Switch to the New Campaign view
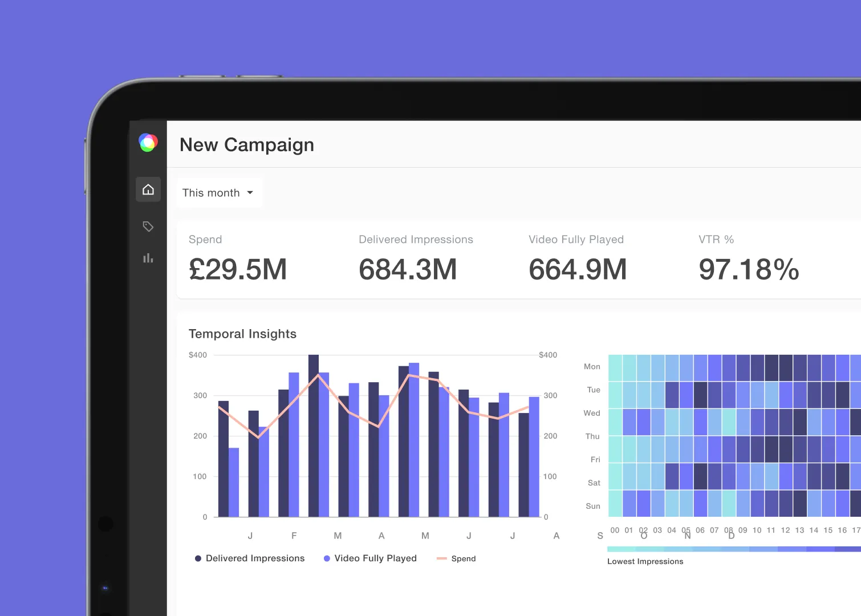The height and width of the screenshot is (616, 861). tap(246, 145)
